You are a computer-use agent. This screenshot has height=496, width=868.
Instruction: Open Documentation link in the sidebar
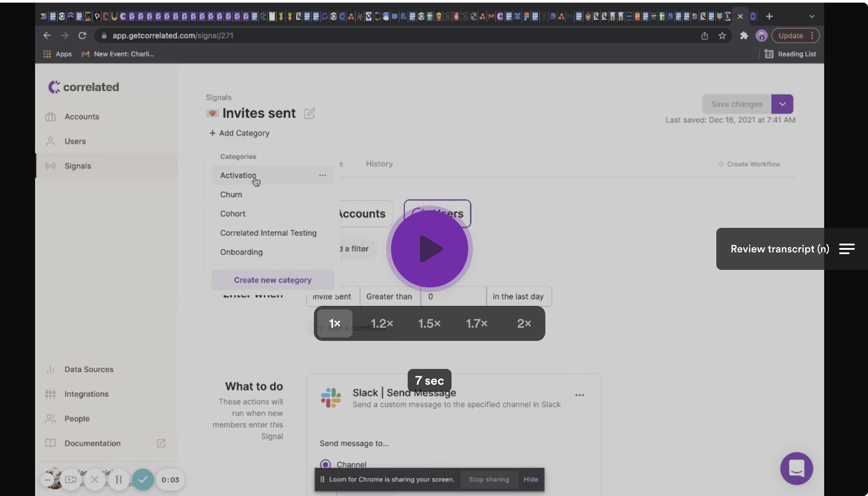[x=92, y=443]
